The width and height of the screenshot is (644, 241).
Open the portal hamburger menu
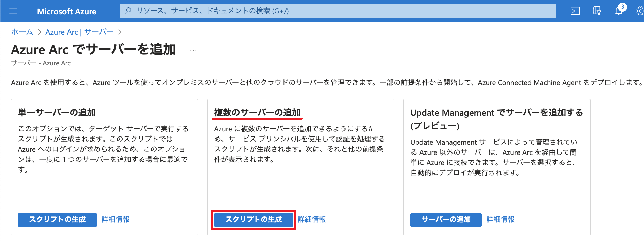click(13, 11)
